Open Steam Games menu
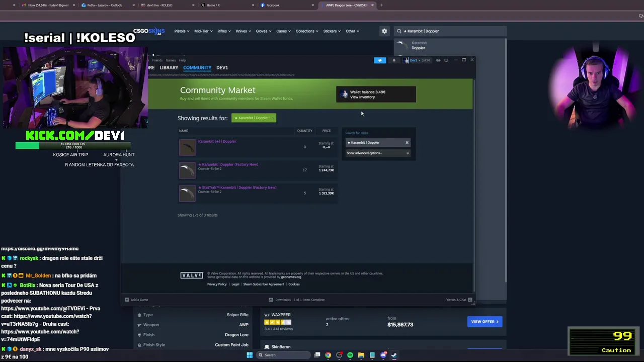This screenshot has height=362, width=644. coord(171,60)
